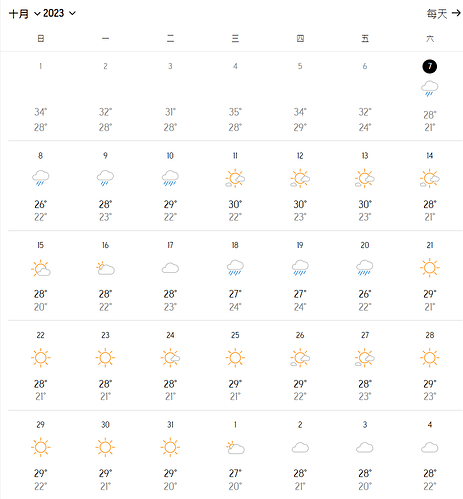Click the mostly sunny icon on October 15
The width and height of the screenshot is (463, 499).
(41, 268)
